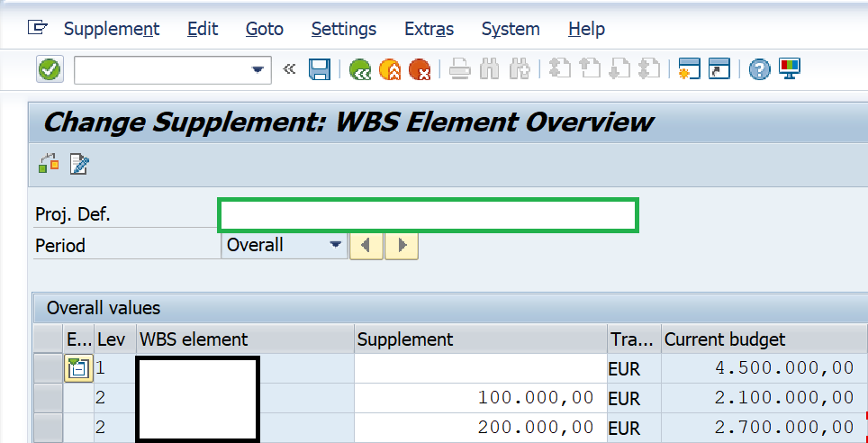Screen dimensions: 868x443
Task: Open the Supplement menu
Action: coord(112,29)
